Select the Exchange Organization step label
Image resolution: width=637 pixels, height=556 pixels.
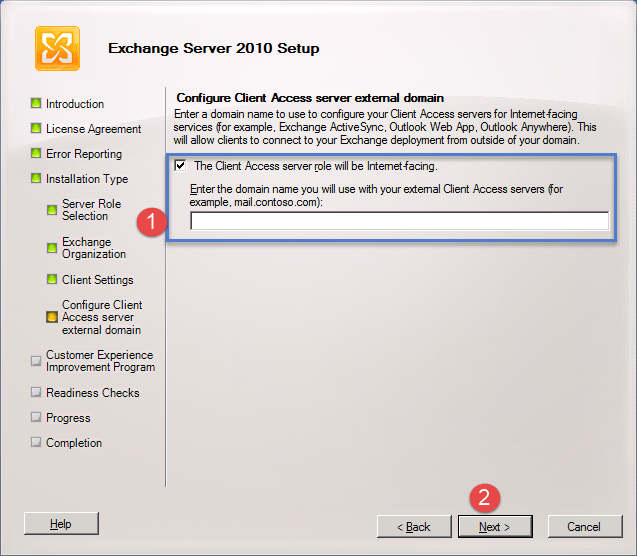[94, 248]
